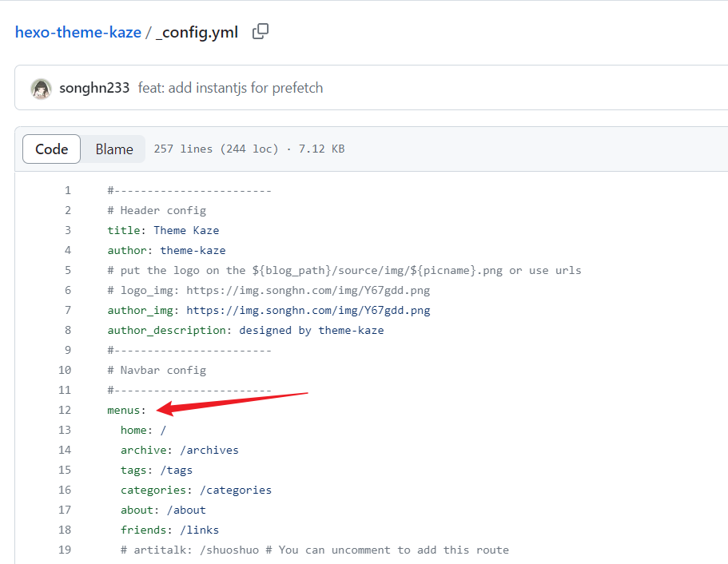Screen dimensions: 728x564
Task: Select the Code tab
Action: [51, 149]
